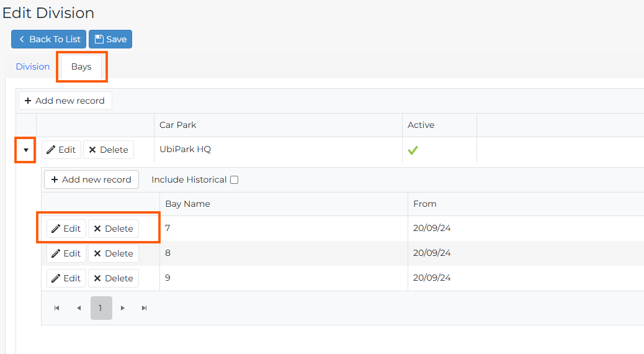The image size is (644, 354).
Task: Select bay 8 From date 20/09/24
Action: coord(432,253)
